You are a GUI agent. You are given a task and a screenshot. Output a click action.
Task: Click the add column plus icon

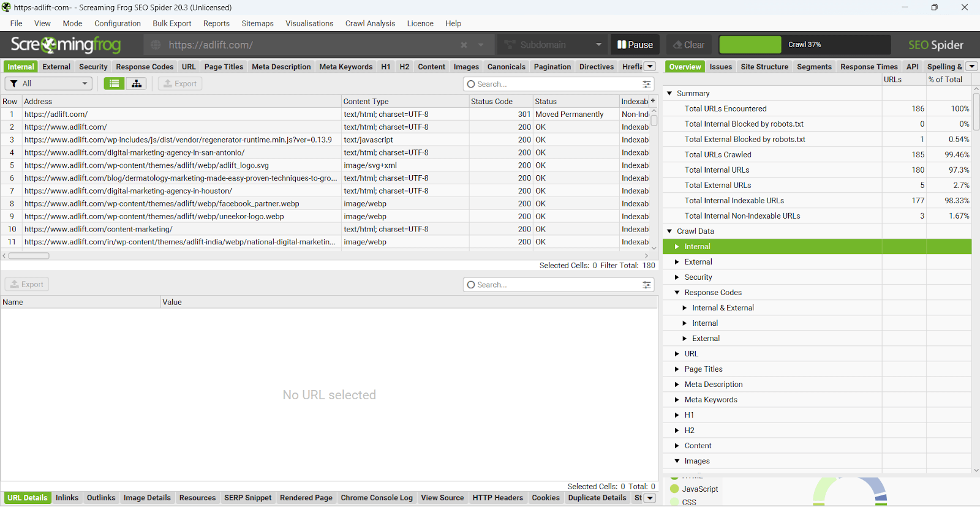pyautogui.click(x=653, y=101)
